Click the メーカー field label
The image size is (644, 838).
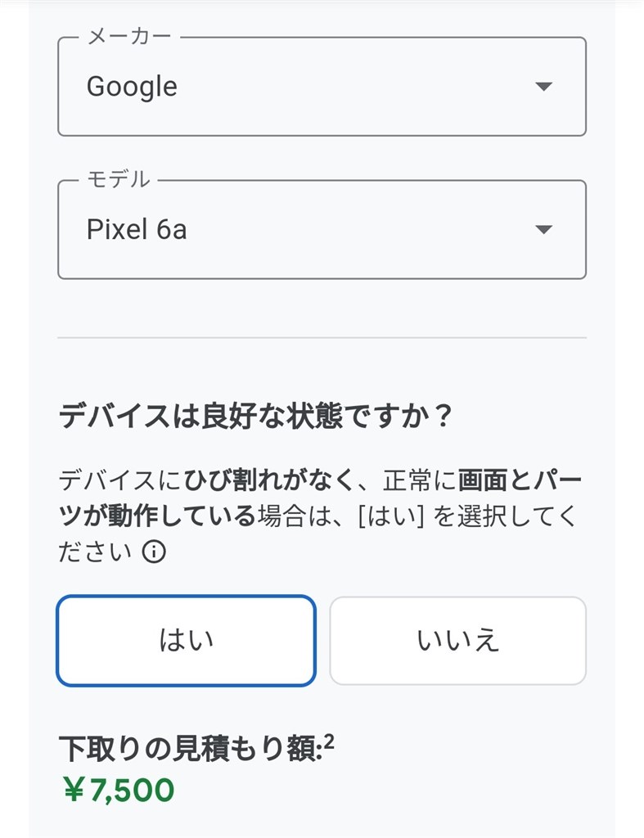128,36
